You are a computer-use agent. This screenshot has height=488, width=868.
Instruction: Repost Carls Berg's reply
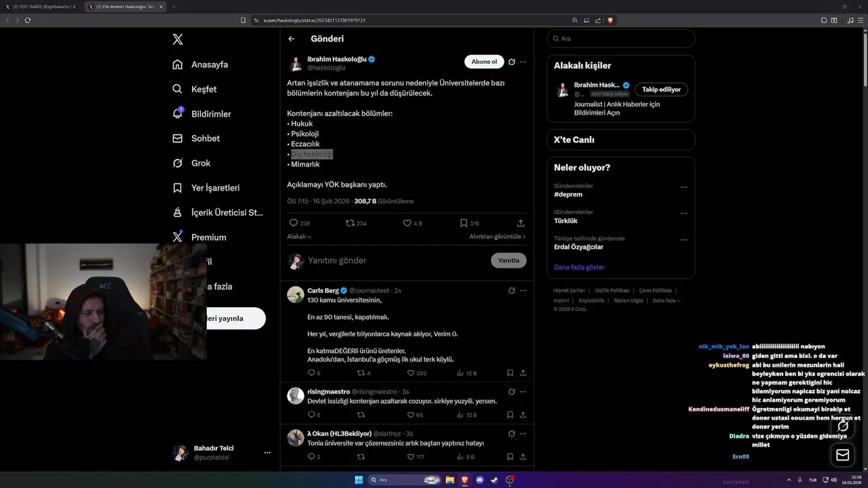(x=361, y=373)
